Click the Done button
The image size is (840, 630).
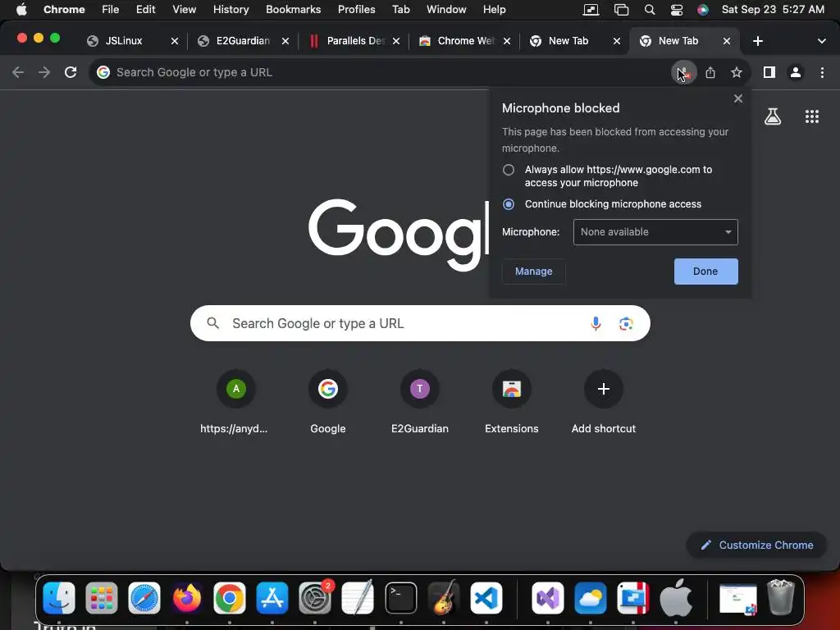click(x=705, y=271)
